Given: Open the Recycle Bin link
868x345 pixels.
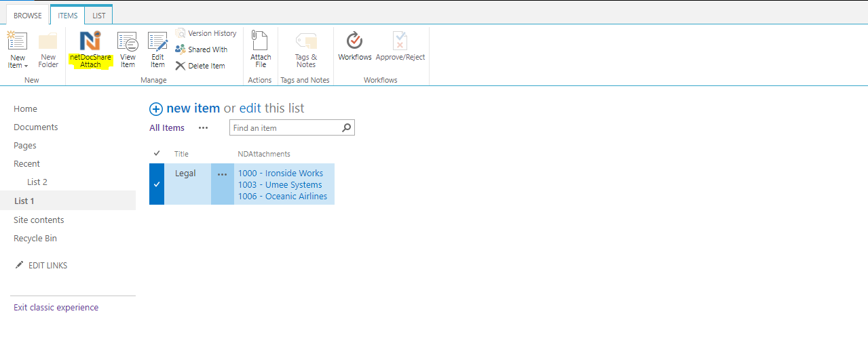Looking at the screenshot, I should (35, 239).
